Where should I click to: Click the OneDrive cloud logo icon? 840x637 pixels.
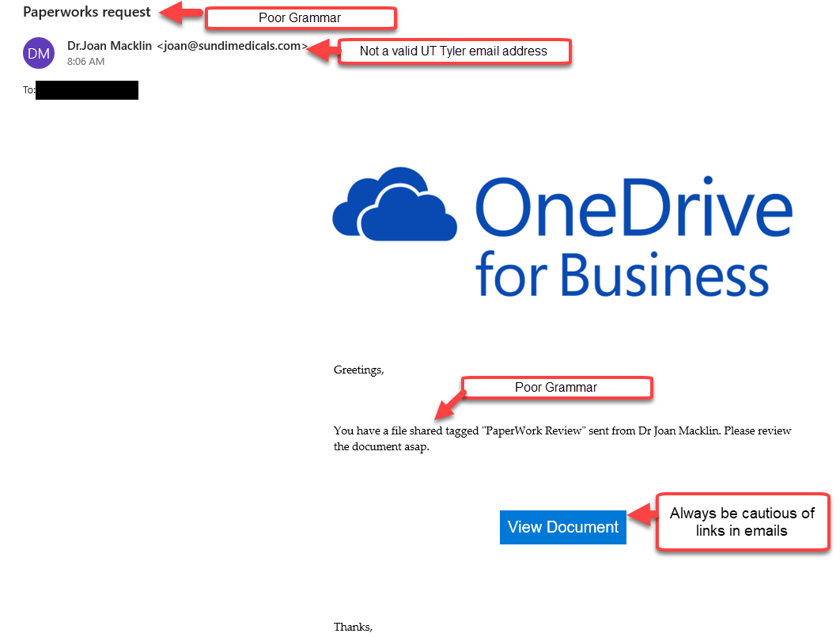[395, 204]
